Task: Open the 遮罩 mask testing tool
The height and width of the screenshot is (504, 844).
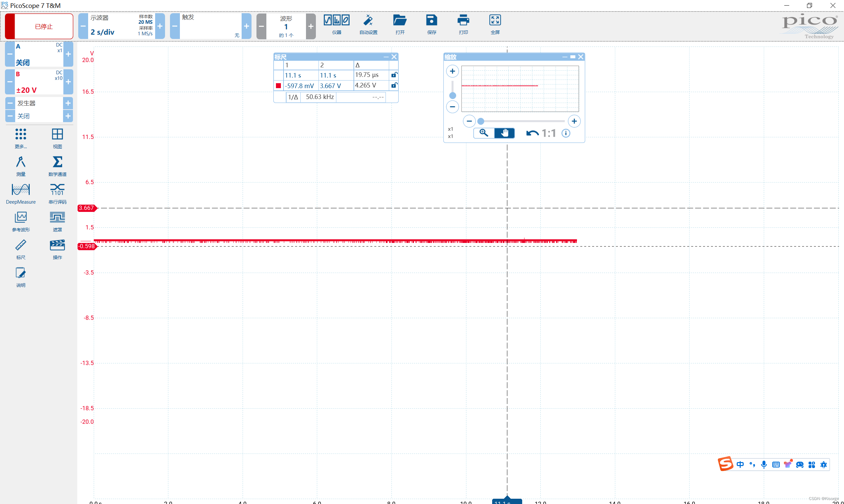Action: pyautogui.click(x=57, y=222)
